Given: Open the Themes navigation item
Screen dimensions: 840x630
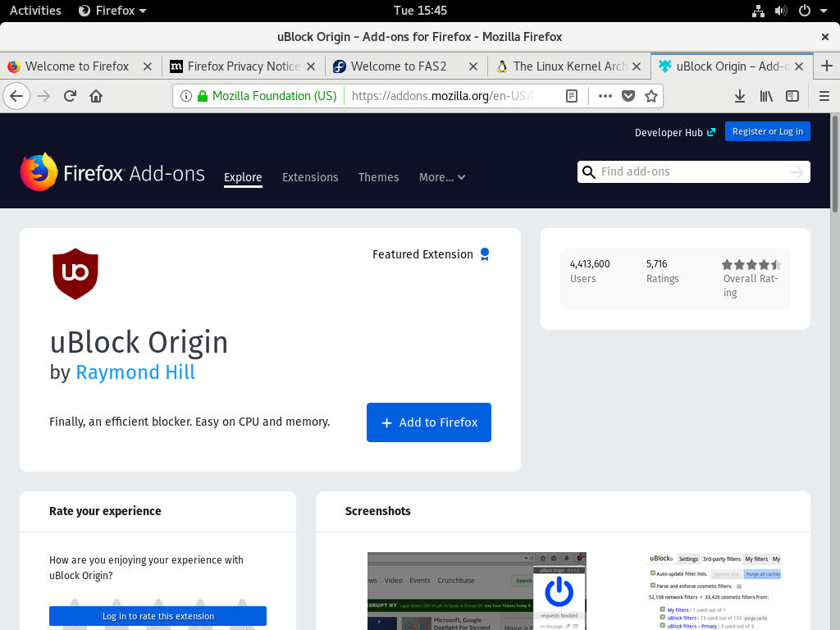Looking at the screenshot, I should click(x=379, y=177).
